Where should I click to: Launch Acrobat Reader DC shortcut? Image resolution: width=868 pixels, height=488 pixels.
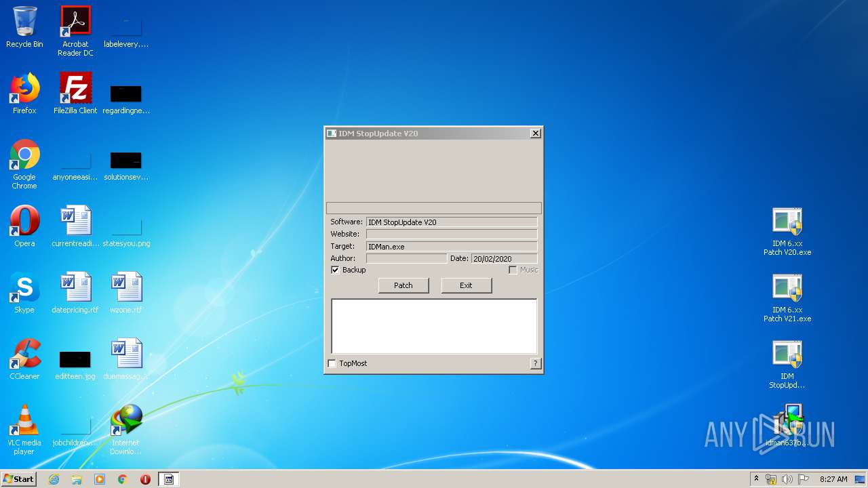point(75,31)
